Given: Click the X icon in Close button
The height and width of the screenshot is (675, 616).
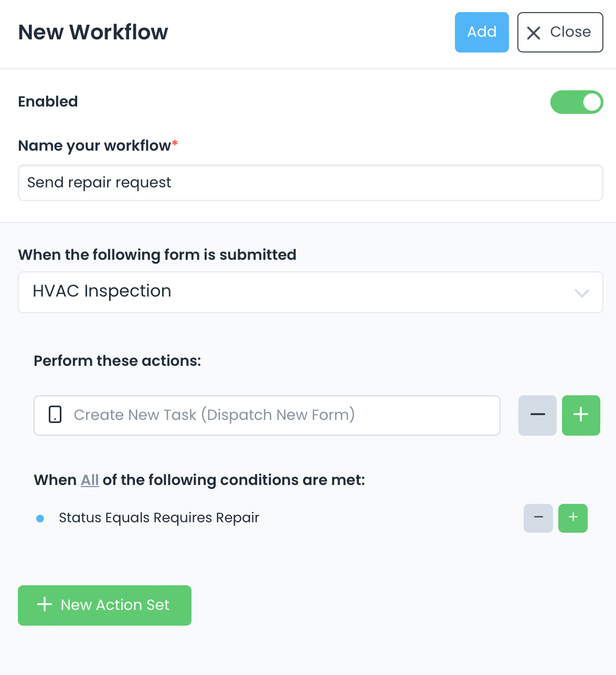Looking at the screenshot, I should (x=534, y=33).
